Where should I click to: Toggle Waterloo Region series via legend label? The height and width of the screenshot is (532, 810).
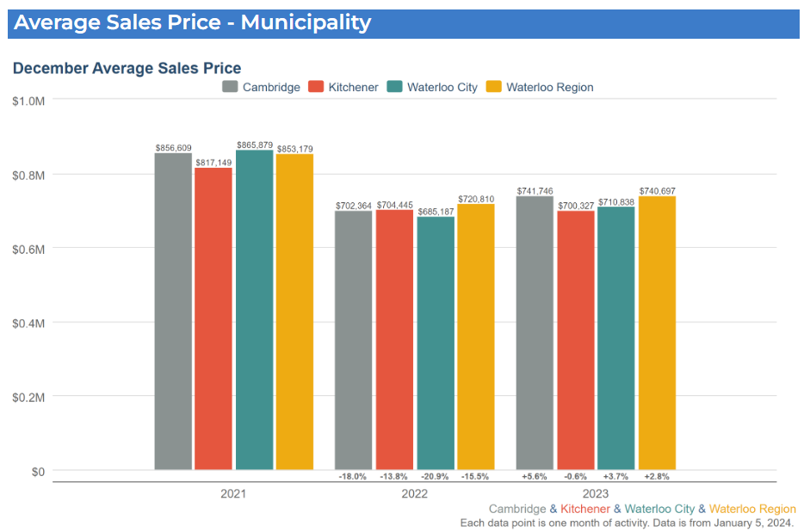[x=549, y=87]
